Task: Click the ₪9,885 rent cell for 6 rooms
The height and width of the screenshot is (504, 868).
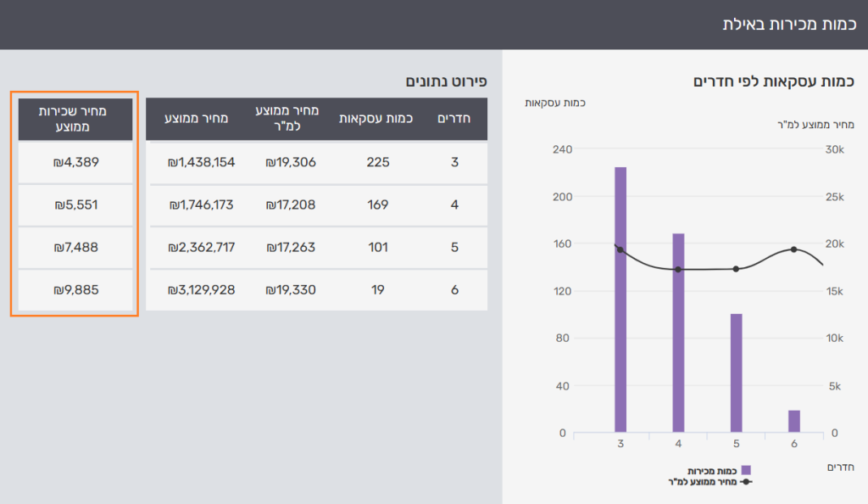Action: tap(75, 290)
